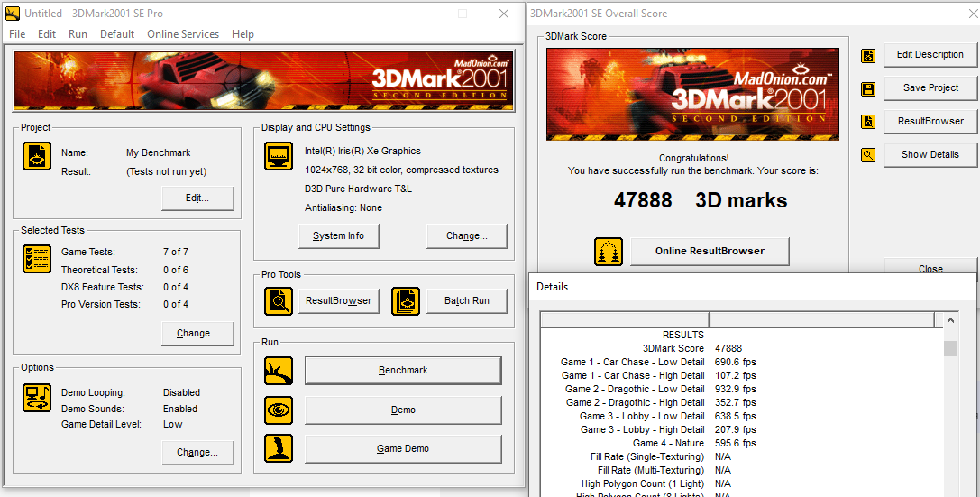Open the Online Services menu
Image resolution: width=980 pixels, height=497 pixels.
tap(183, 34)
